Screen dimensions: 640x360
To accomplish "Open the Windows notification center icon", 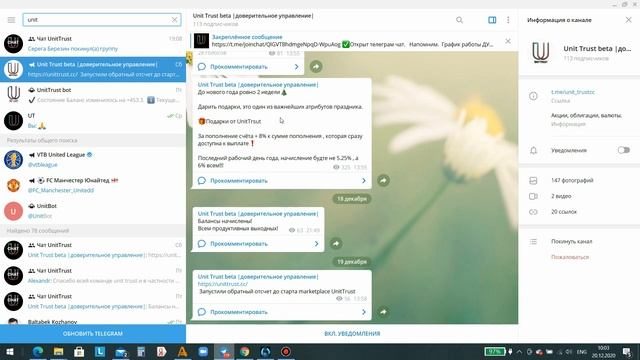I will click(627, 352).
